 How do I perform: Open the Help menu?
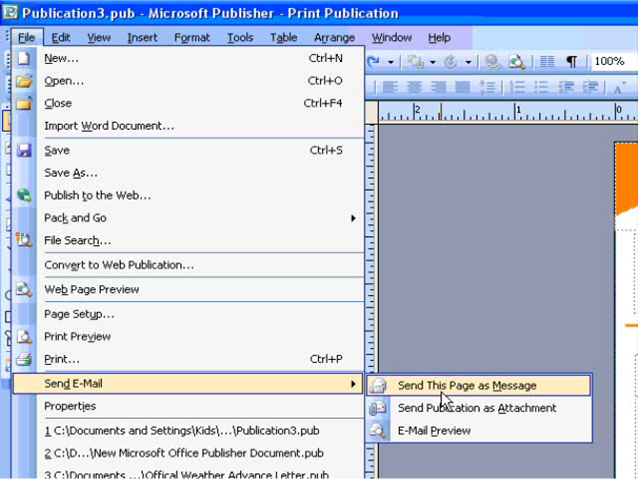point(439,38)
